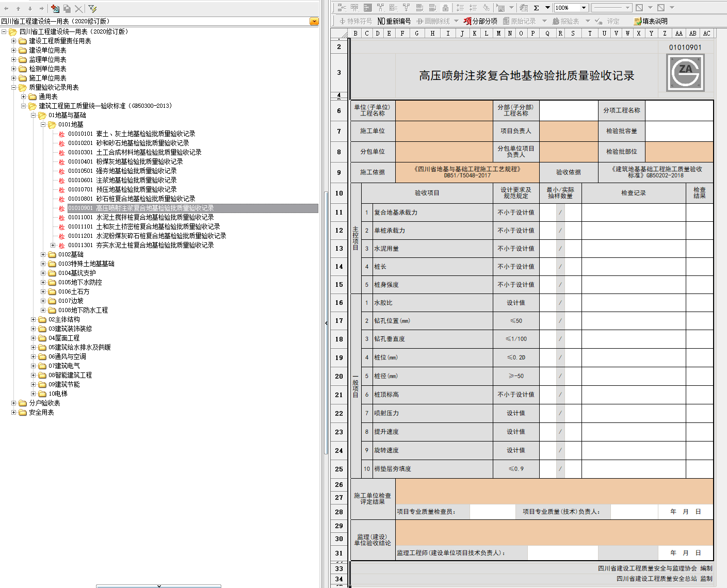Open the 100% zoom dropdown
The image size is (727, 588).
pyautogui.click(x=584, y=8)
